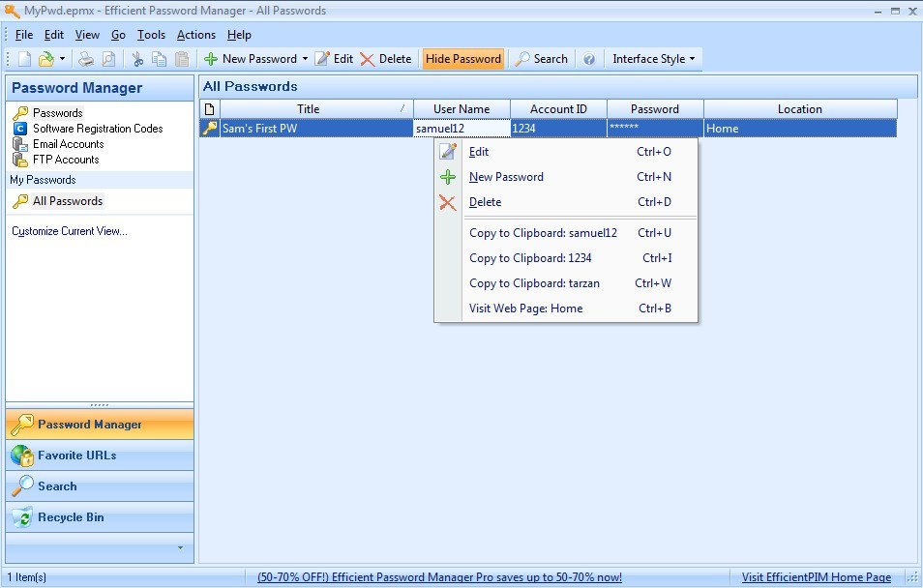This screenshot has width=923, height=588.
Task: Click the Cut scissors icon
Action: pos(137,59)
